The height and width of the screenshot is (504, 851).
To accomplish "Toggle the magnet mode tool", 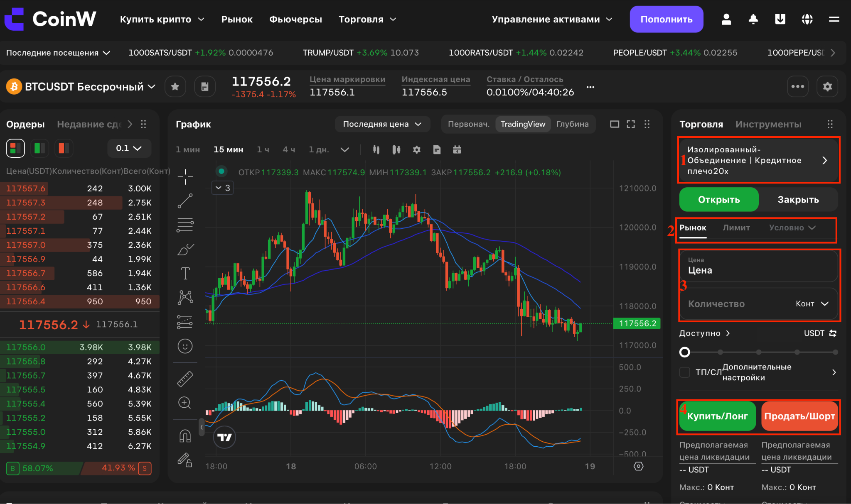I will coord(185,436).
